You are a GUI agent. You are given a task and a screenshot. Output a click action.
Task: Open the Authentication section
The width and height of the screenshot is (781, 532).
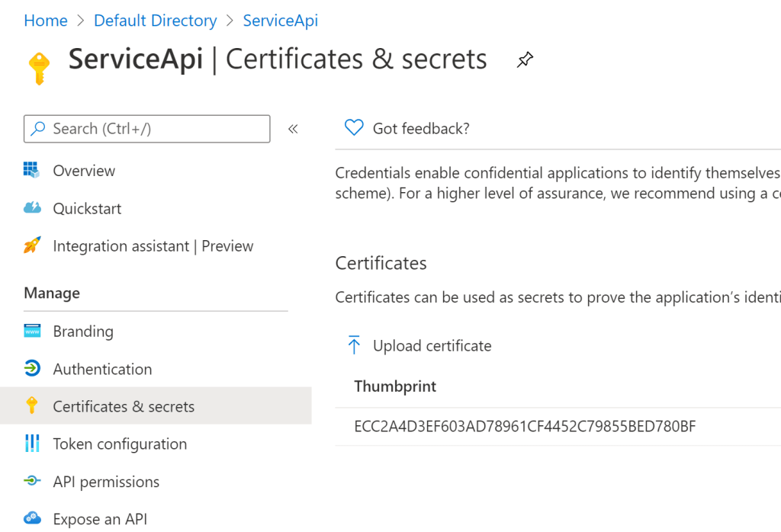pos(102,369)
